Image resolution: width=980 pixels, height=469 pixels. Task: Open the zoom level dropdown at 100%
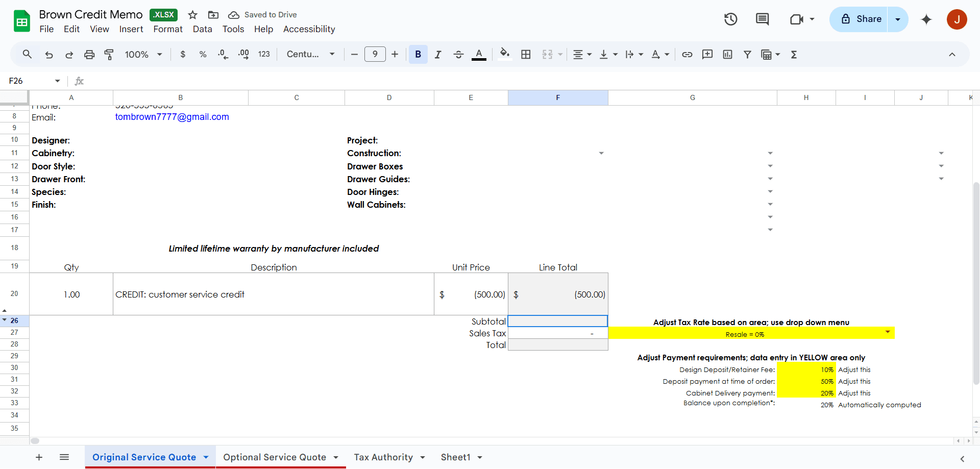[143, 54]
